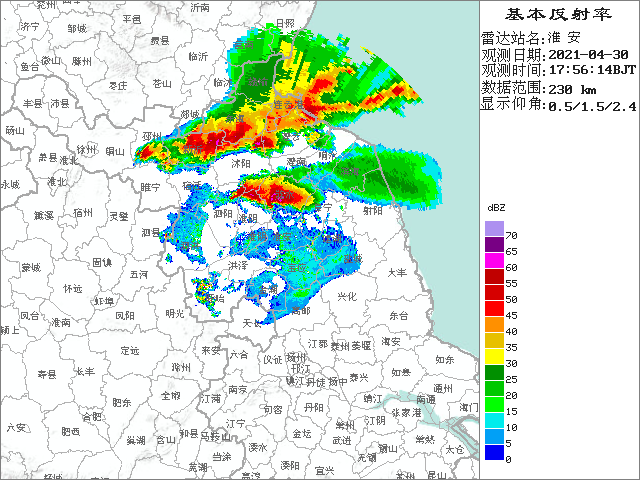This screenshot has height=480, width=640.
Task: Click the 徐州 city label on map
Action: pos(87,149)
